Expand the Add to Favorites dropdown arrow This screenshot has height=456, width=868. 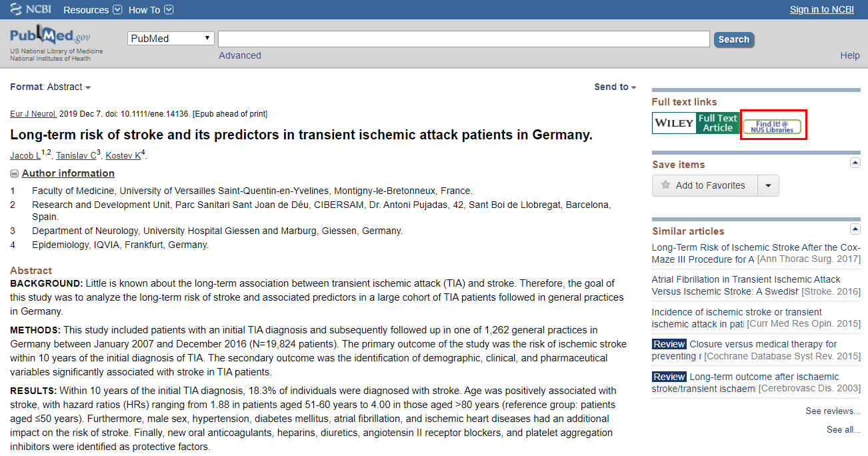coord(768,185)
